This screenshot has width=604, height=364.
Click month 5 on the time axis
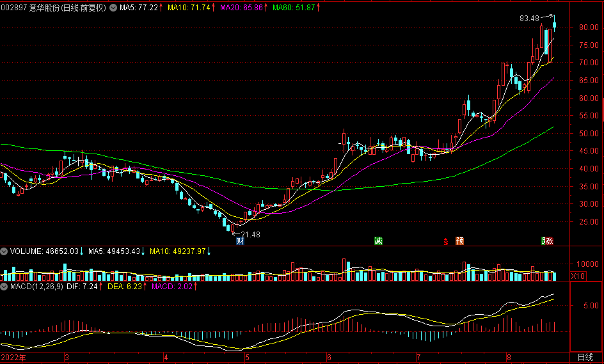coord(248,358)
